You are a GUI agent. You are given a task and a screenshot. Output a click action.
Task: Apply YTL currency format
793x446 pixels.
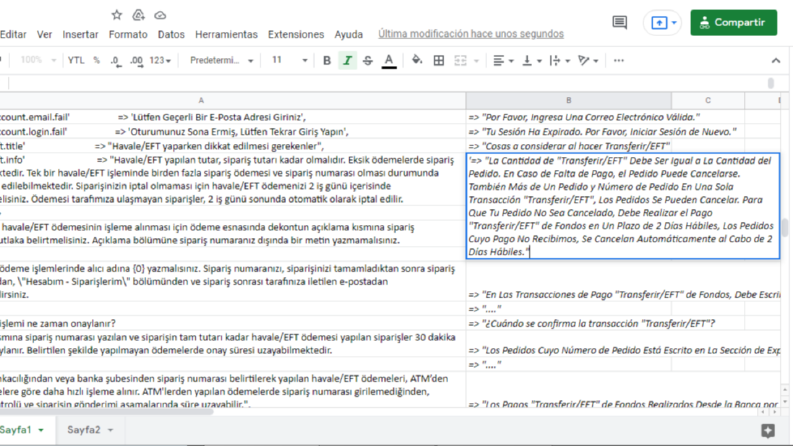pyautogui.click(x=76, y=60)
